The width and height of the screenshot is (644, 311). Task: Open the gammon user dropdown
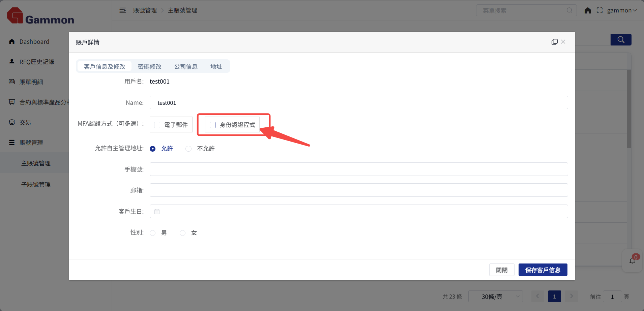pos(622,10)
